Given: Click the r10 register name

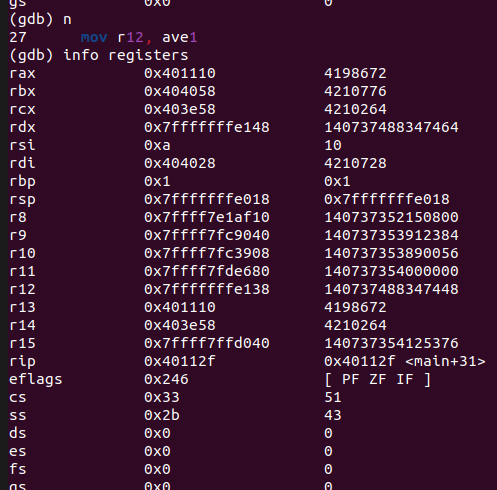Looking at the screenshot, I should click(x=22, y=253).
